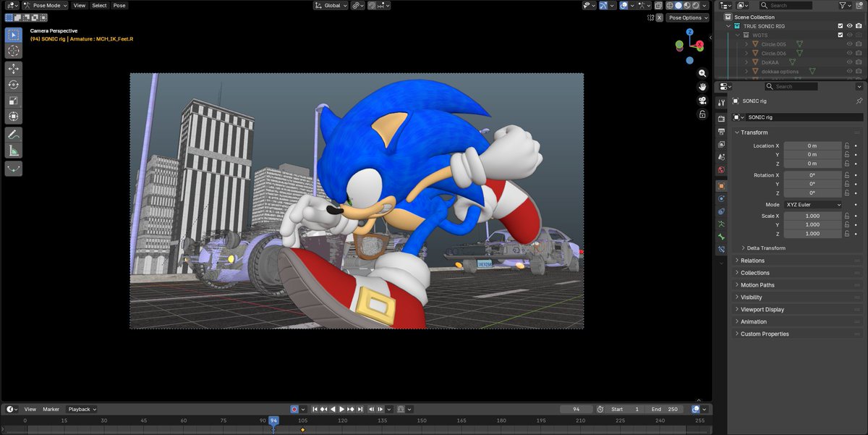
Task: Open the Object Constraints properties tab
Action: 721,211
